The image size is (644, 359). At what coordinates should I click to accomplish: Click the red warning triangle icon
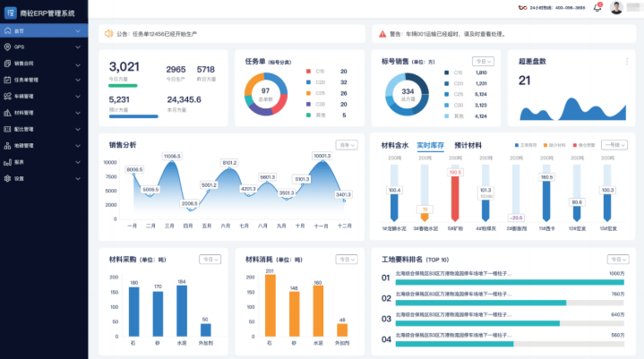[x=382, y=34]
